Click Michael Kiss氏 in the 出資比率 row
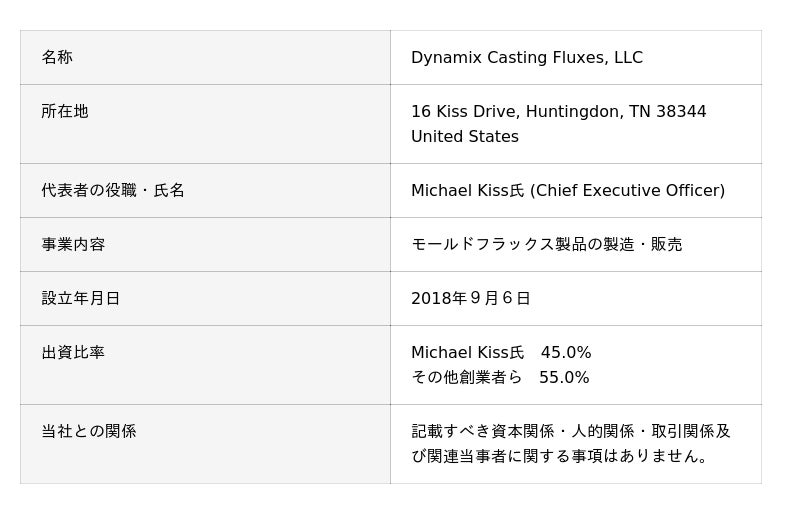Screen dimensions: 800x514 467,353
